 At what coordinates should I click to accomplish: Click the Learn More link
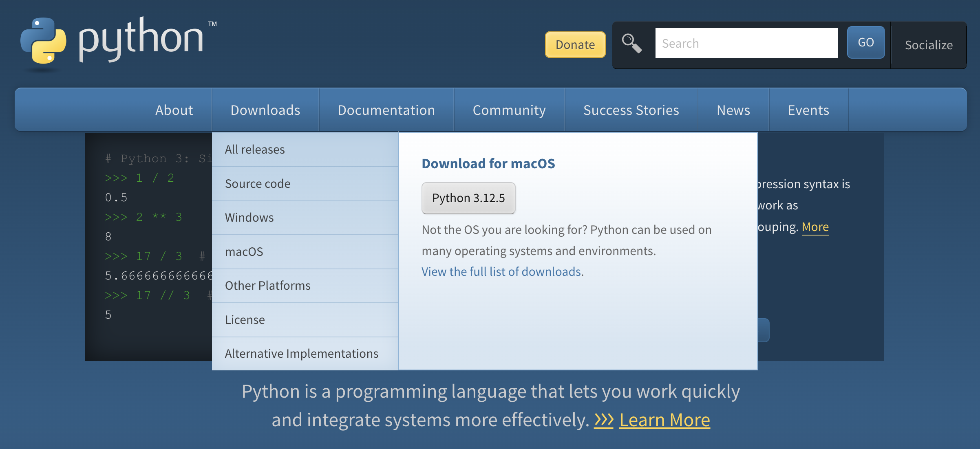click(664, 420)
